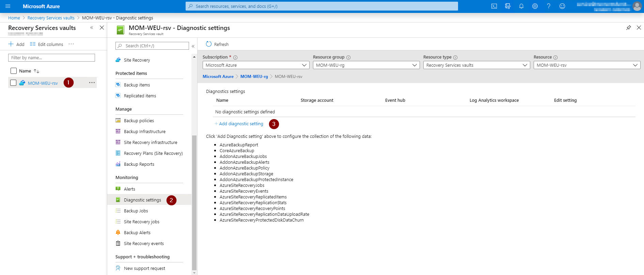This screenshot has height=275, width=644.
Task: Open the Directory and subscription filter
Action: tap(508, 6)
